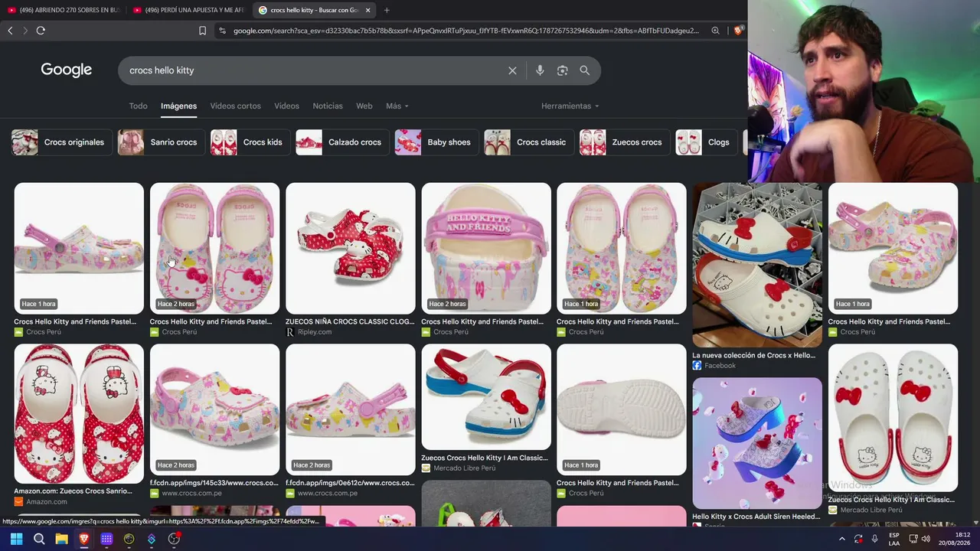The height and width of the screenshot is (551, 980).
Task: Switch to the PERDÍ UNA APUESTA tab
Action: [x=188, y=10]
